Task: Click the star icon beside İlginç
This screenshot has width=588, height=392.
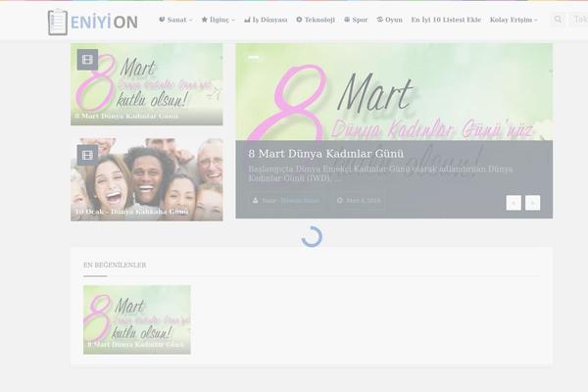Action: (x=205, y=20)
